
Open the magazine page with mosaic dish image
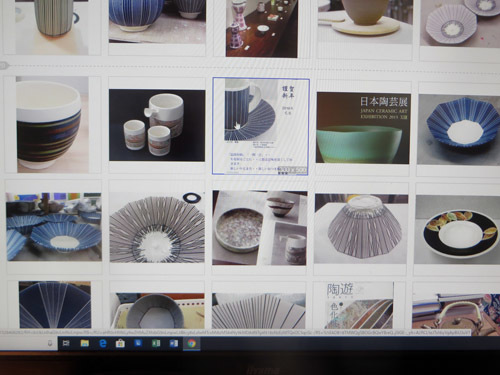260,228
